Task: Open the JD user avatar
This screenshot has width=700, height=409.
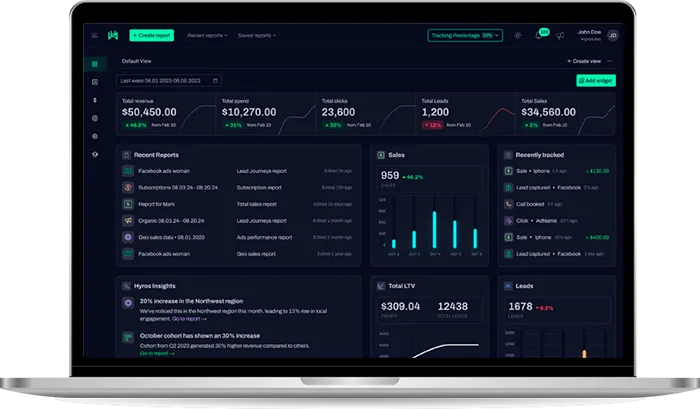Action: pyautogui.click(x=613, y=35)
